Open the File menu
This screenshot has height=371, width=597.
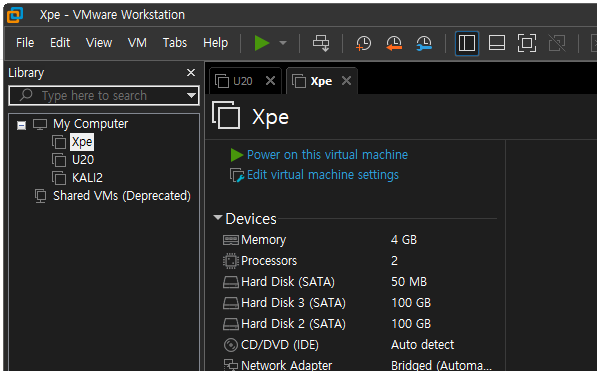(25, 43)
